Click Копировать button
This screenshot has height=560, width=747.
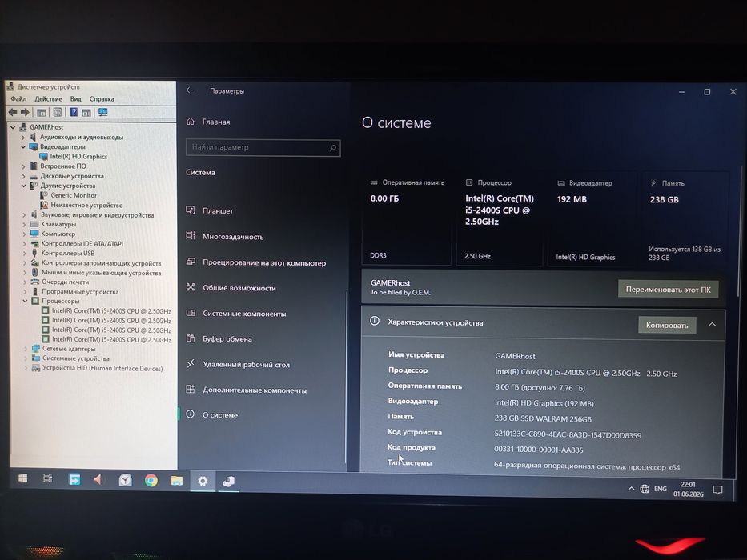click(667, 326)
